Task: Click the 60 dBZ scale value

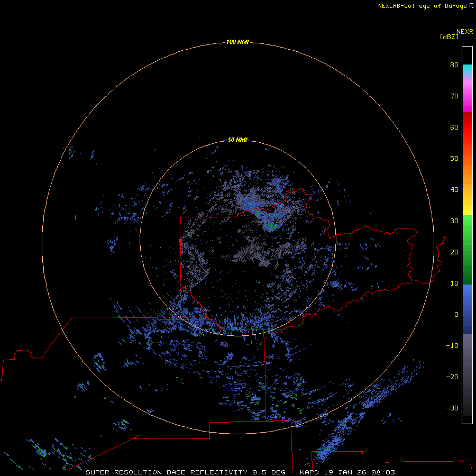Action: (x=454, y=127)
